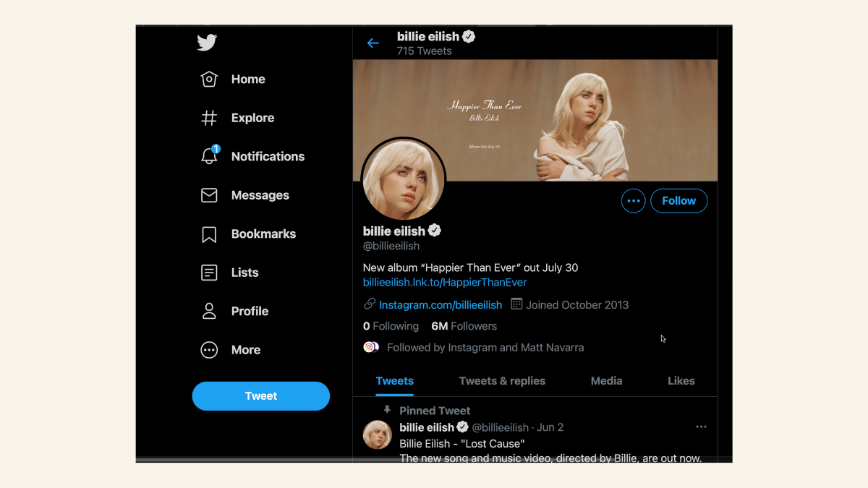The width and height of the screenshot is (868, 488).
Task: Switch to the Tweets tab
Action: coord(395,381)
